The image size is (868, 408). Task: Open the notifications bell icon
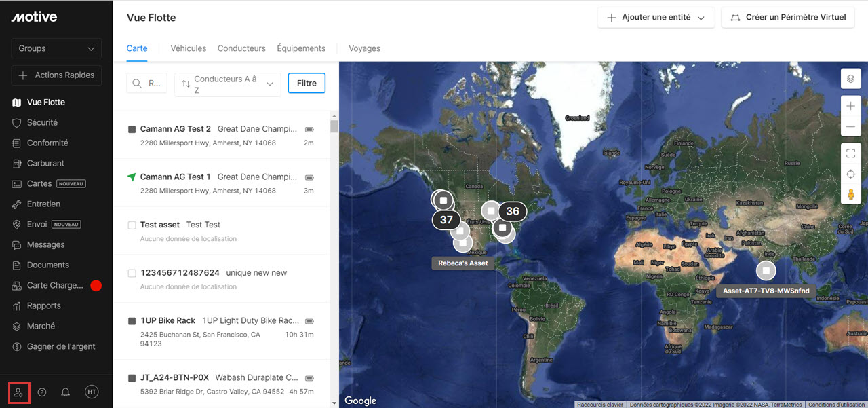pos(66,392)
